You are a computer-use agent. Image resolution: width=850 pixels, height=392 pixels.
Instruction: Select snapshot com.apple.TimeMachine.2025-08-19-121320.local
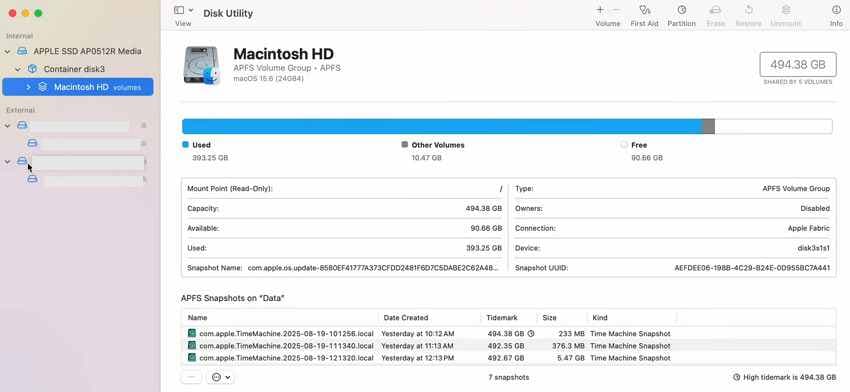pos(286,358)
